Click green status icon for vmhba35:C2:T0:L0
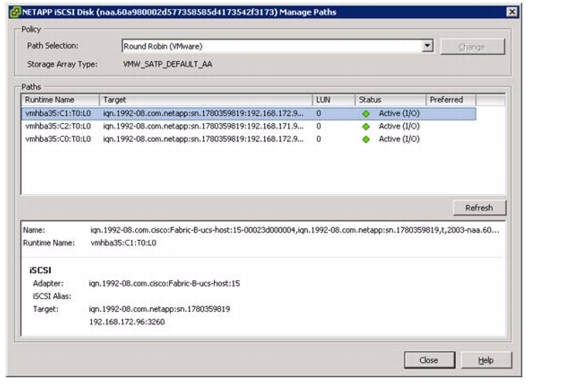Viewport: 576px width, 384px height. pyautogui.click(x=366, y=126)
